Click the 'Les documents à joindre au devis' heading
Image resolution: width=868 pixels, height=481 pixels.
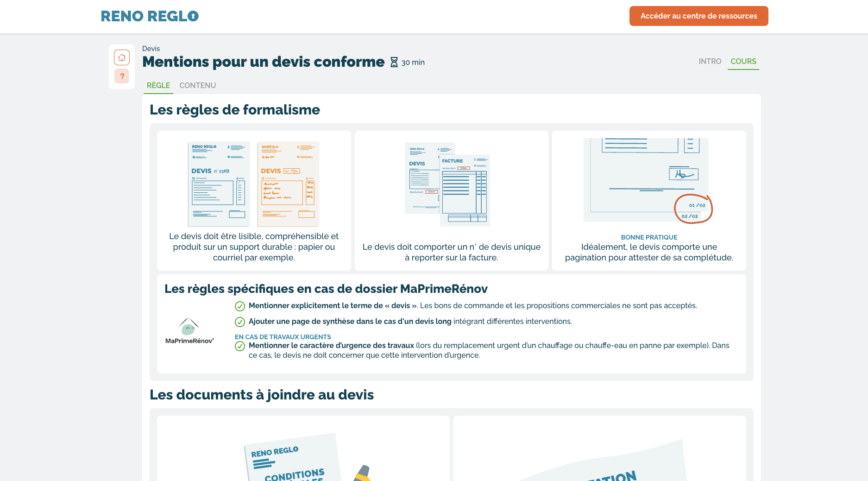pos(262,395)
